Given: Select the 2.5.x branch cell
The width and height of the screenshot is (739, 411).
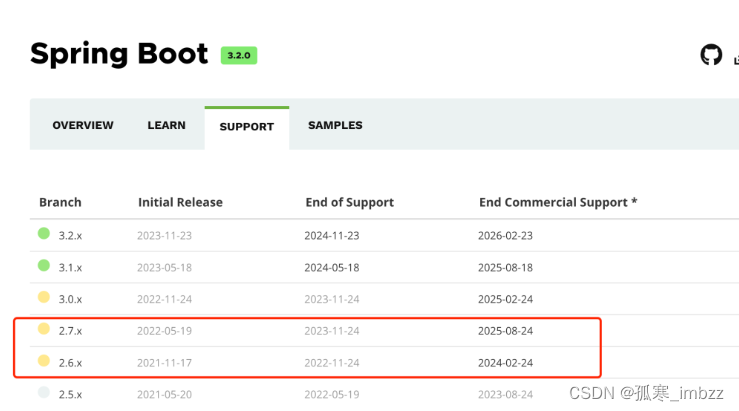Looking at the screenshot, I should point(70,395).
